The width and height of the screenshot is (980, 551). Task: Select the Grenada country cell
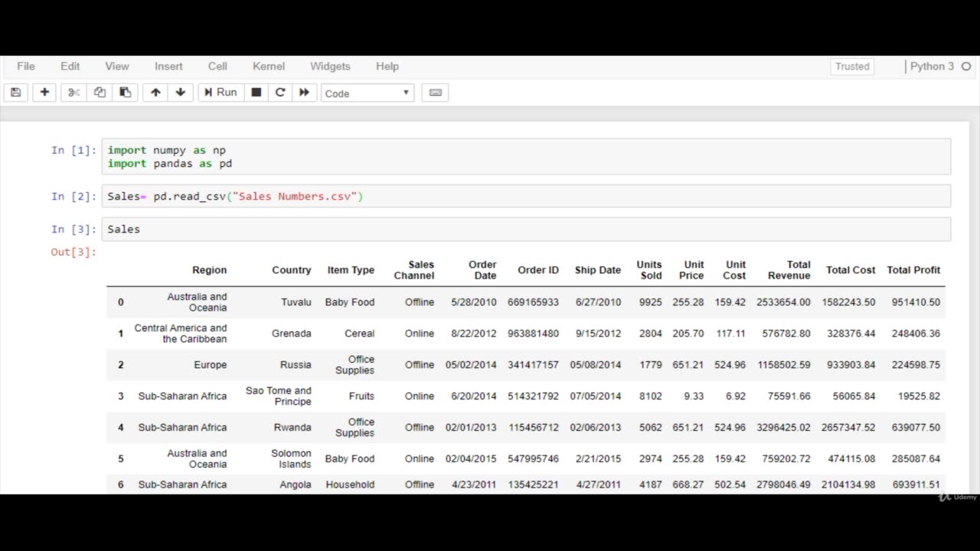[292, 334]
